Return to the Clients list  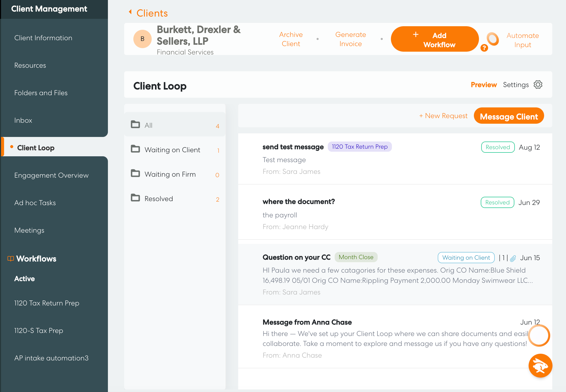(x=152, y=13)
